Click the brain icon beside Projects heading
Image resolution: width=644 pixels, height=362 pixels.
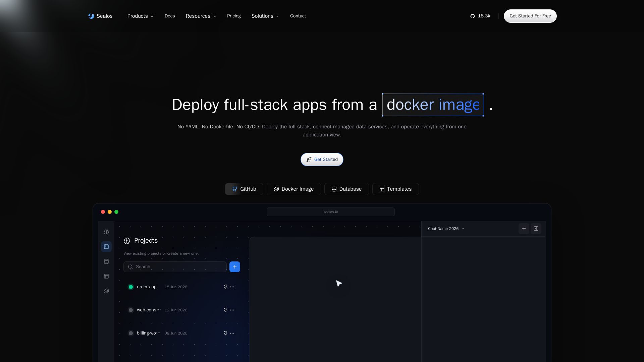coord(127,241)
